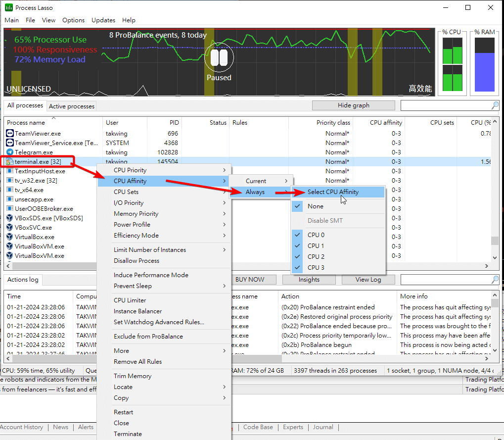Toggle CPU 2 affinity checkmark
Image resolution: width=504 pixels, height=440 pixels.
click(x=297, y=257)
